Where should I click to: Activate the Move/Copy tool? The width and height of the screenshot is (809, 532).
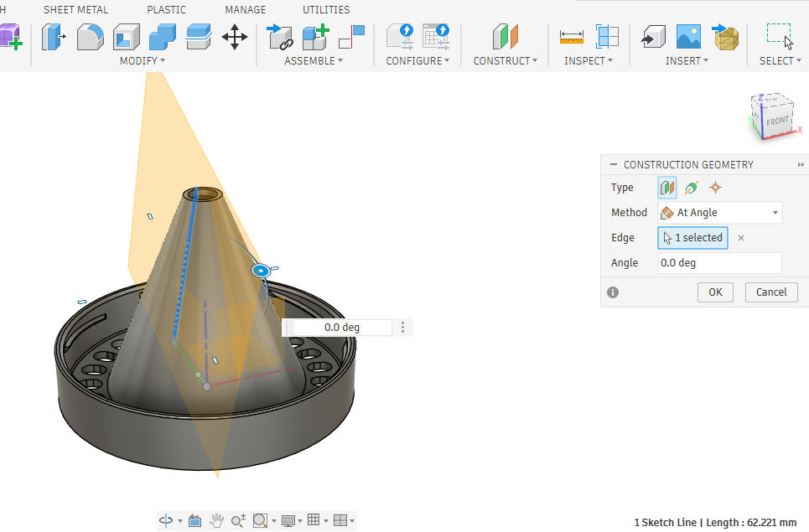point(234,37)
